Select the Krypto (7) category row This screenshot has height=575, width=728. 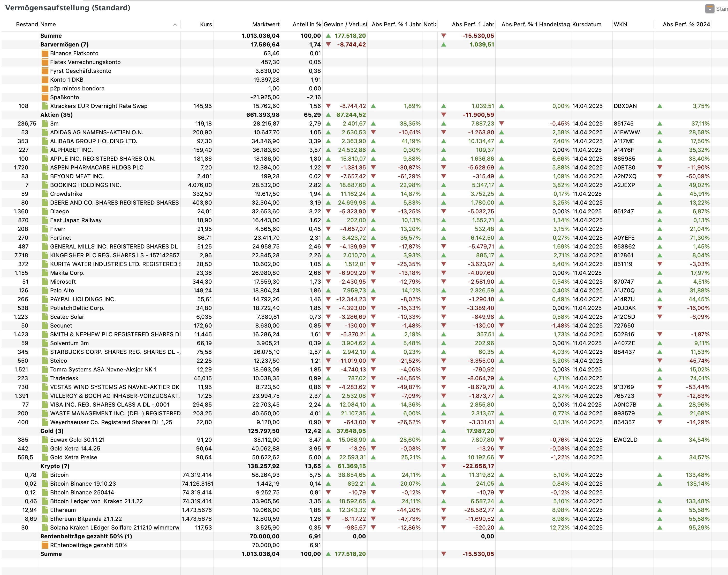pyautogui.click(x=55, y=466)
